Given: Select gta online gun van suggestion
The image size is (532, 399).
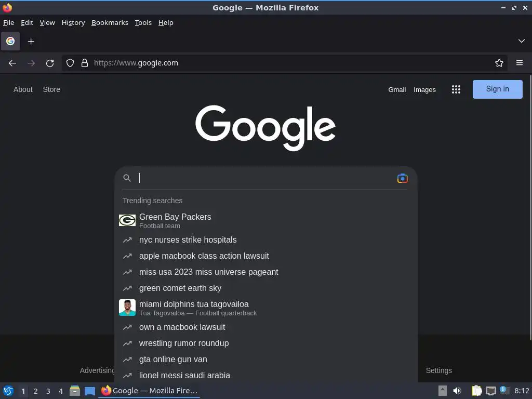Looking at the screenshot, I should (x=265, y=360).
